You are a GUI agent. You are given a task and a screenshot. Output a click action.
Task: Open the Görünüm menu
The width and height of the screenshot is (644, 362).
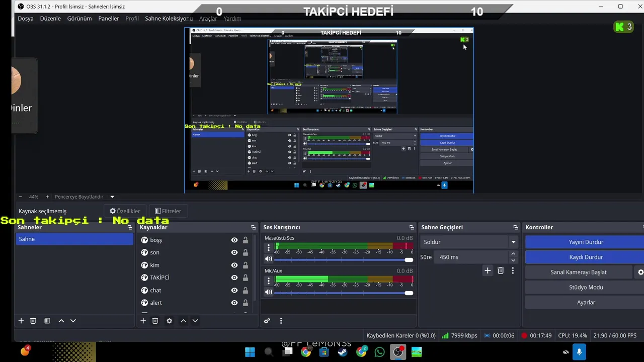pos(79,19)
